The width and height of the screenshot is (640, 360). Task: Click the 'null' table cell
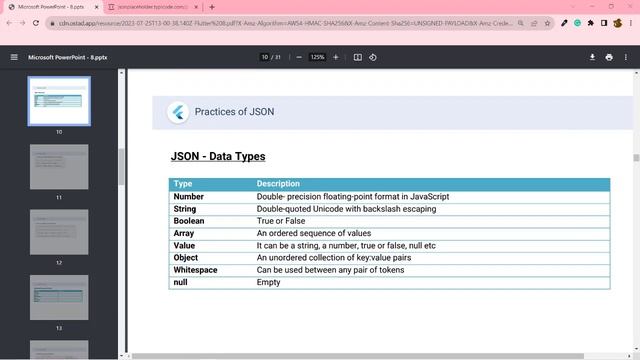tap(180, 282)
